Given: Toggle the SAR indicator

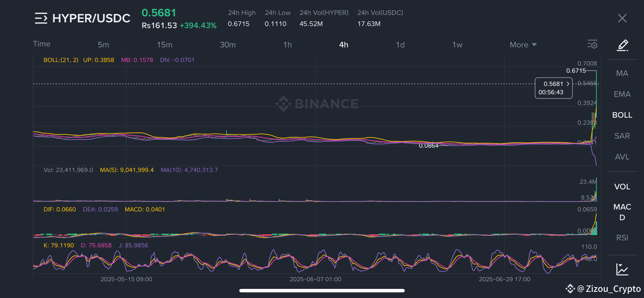Looking at the screenshot, I should pos(622,136).
